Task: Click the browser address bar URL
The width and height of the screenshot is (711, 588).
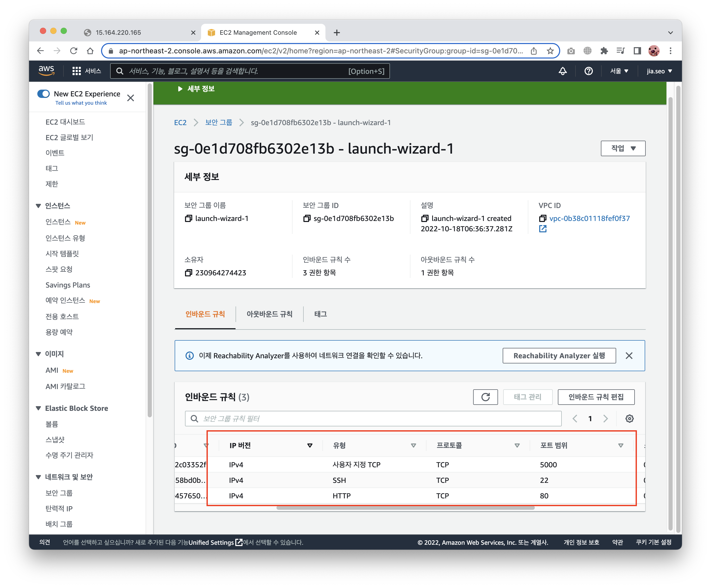Action: tap(321, 51)
